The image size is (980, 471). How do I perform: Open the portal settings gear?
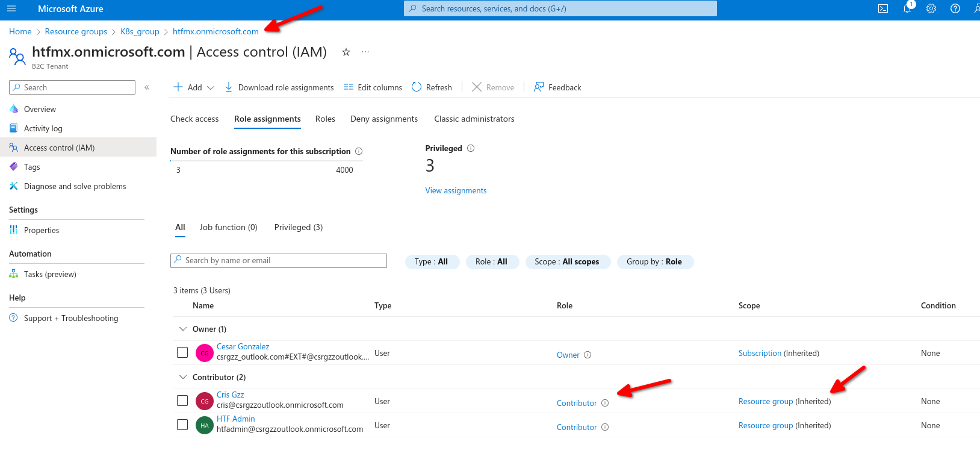931,8
